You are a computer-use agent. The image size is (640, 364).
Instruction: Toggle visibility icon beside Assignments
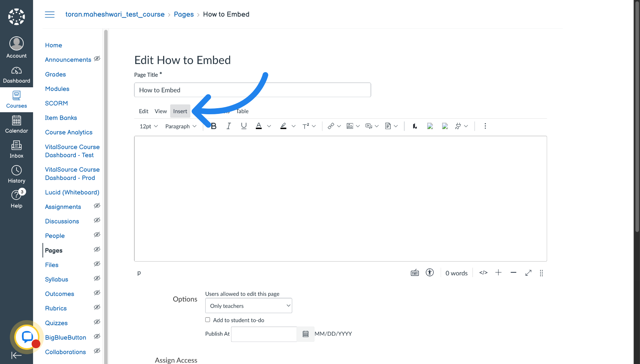coord(97,206)
